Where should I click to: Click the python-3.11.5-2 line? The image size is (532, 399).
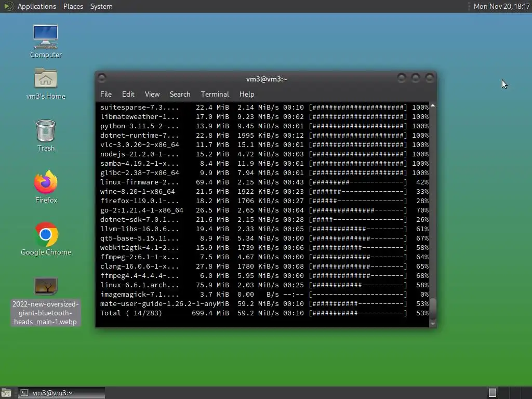click(x=264, y=126)
